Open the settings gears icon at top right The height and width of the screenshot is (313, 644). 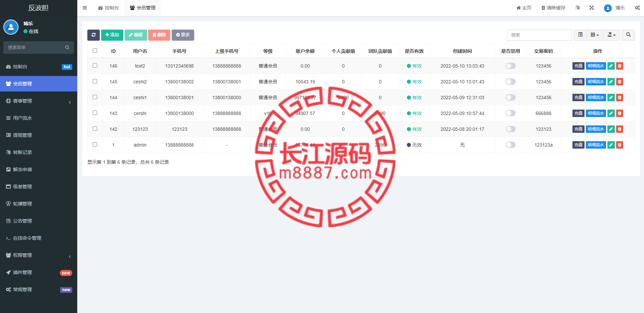pos(637,8)
